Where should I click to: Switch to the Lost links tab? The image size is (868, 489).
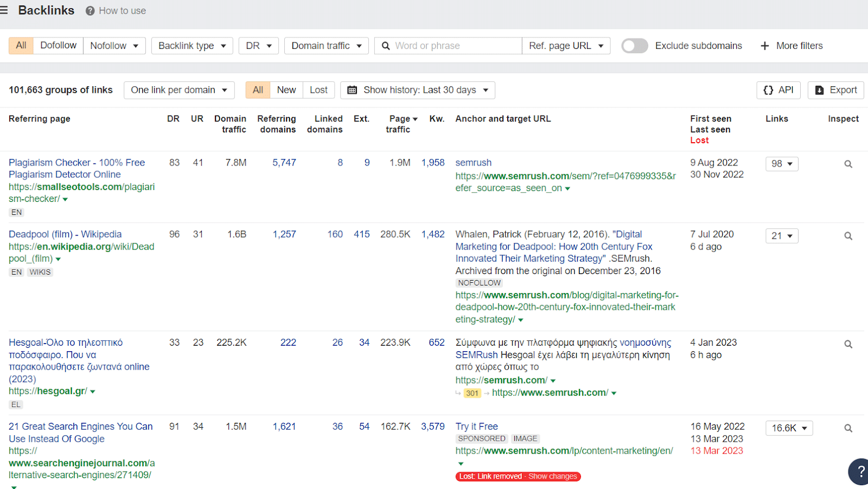point(318,90)
